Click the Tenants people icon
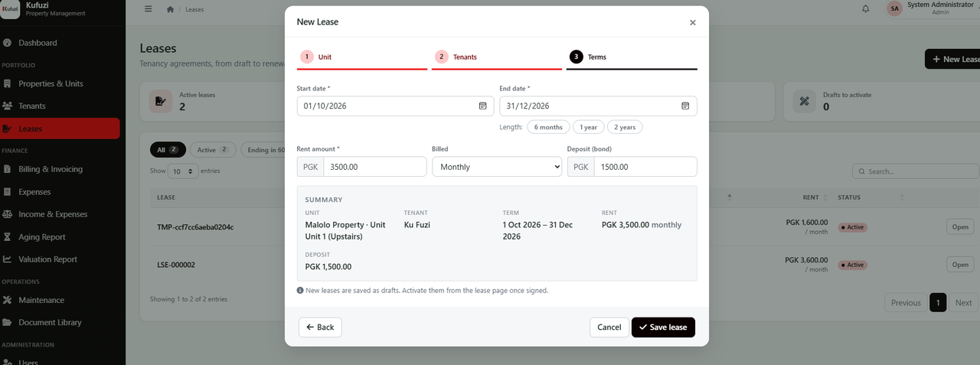The width and height of the screenshot is (980, 365). [x=8, y=106]
